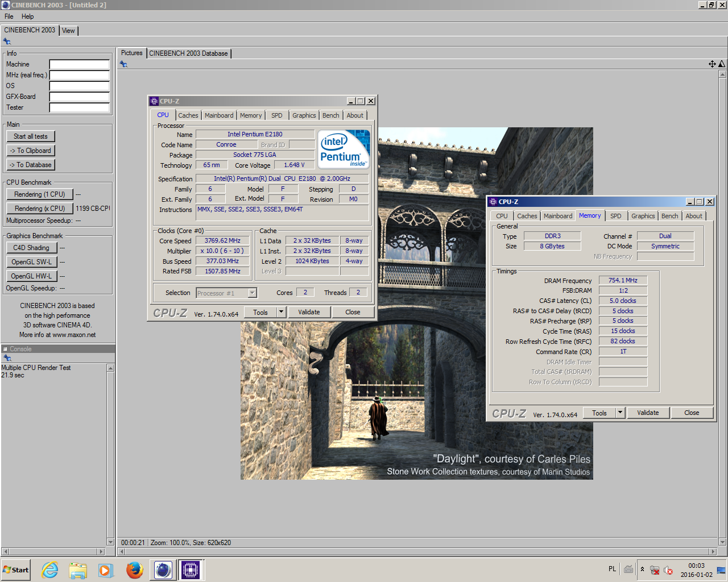
Task: Click the MHz (real freq.) input field
Action: [80, 75]
